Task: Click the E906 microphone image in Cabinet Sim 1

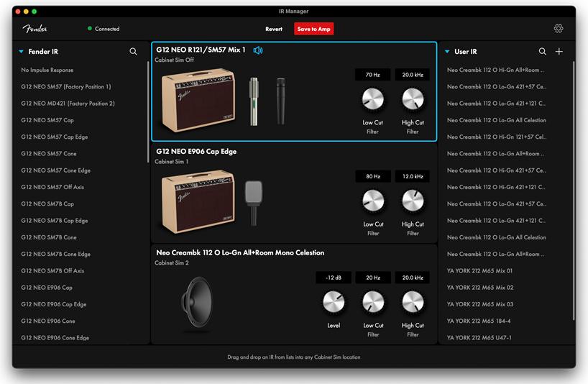Action: (x=254, y=203)
